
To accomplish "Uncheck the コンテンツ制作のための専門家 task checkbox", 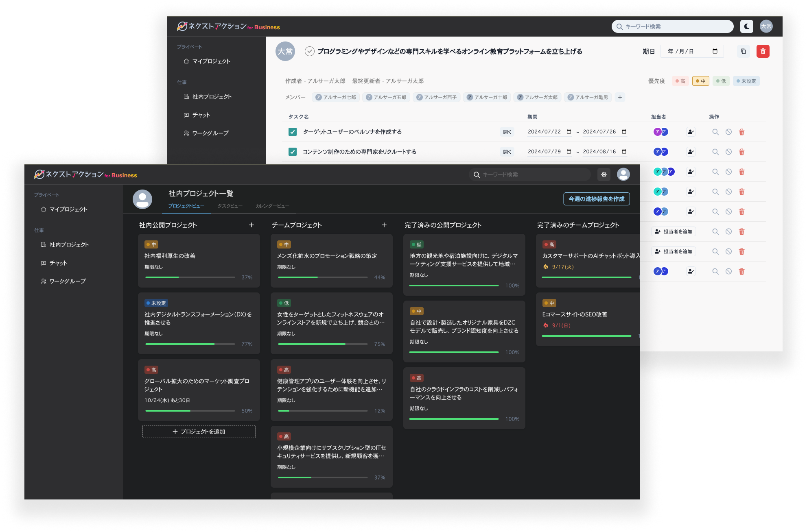I will click(x=292, y=152).
